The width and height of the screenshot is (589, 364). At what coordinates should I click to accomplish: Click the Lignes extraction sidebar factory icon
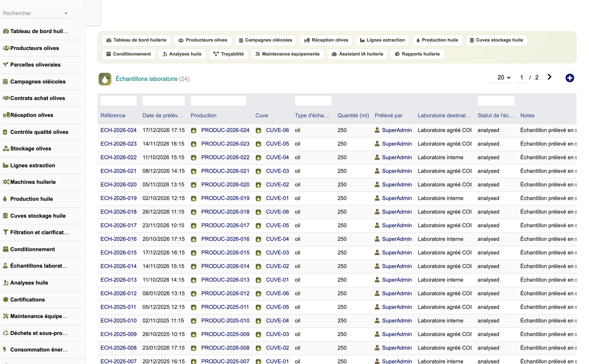[x=5, y=165]
